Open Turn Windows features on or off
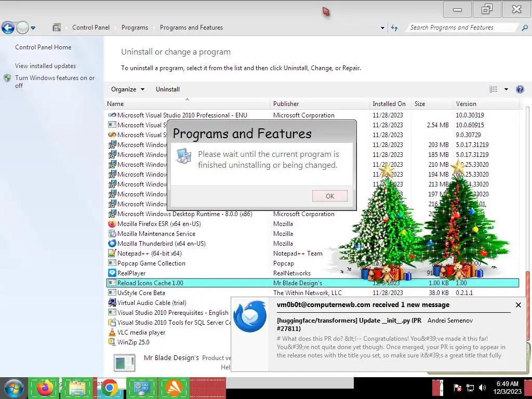This screenshot has height=399, width=532. pyautogui.click(x=55, y=82)
